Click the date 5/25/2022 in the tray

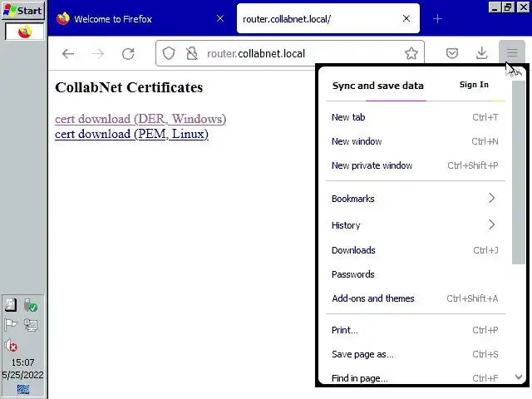(x=22, y=375)
